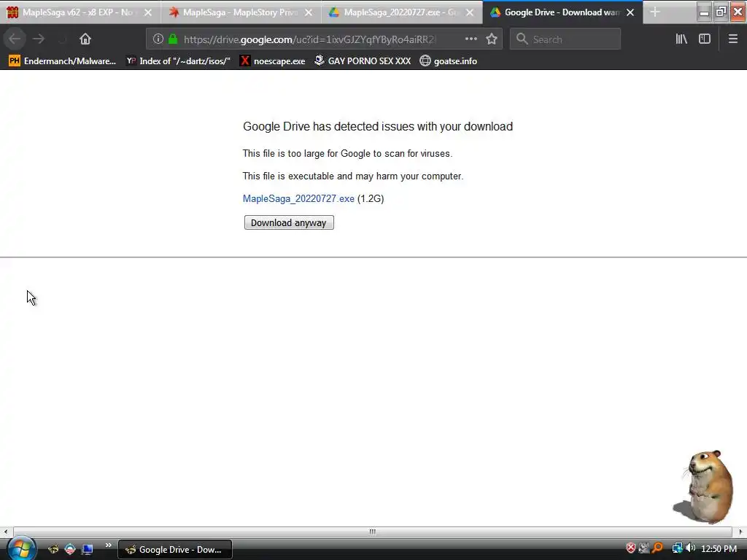Bookmark this page with star icon
The width and height of the screenshot is (747, 560).
(492, 39)
